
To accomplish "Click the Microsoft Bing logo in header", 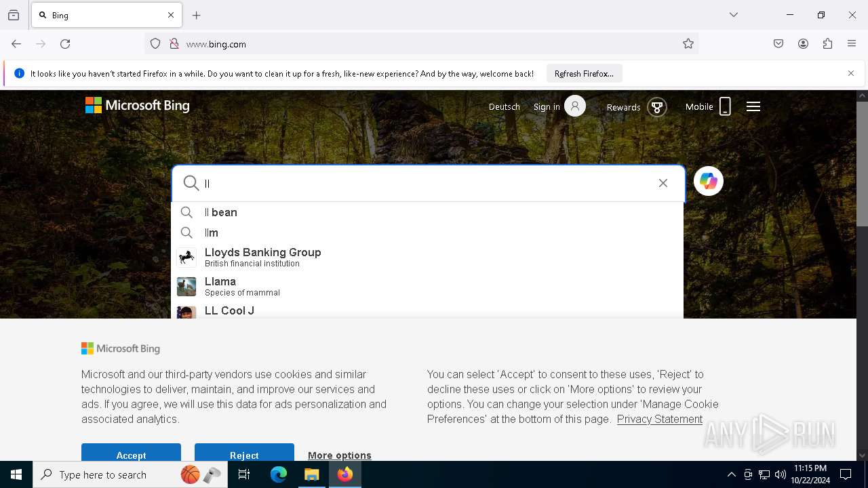I will pyautogui.click(x=138, y=106).
